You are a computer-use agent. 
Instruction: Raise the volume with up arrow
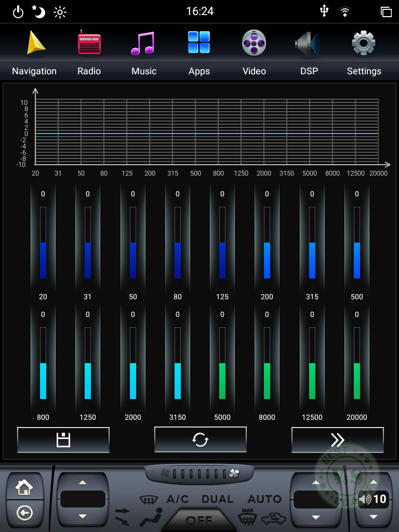click(x=373, y=482)
